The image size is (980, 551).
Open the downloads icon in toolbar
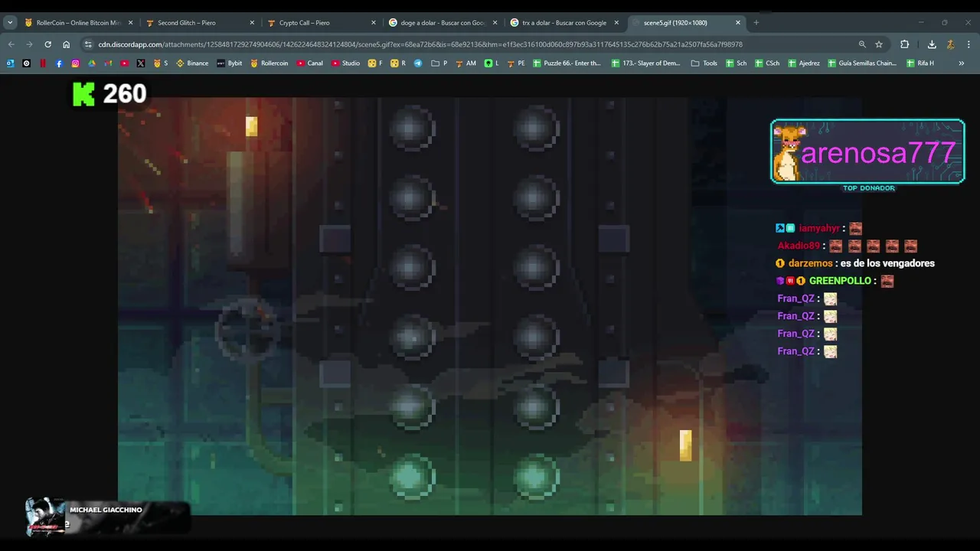pos(932,44)
